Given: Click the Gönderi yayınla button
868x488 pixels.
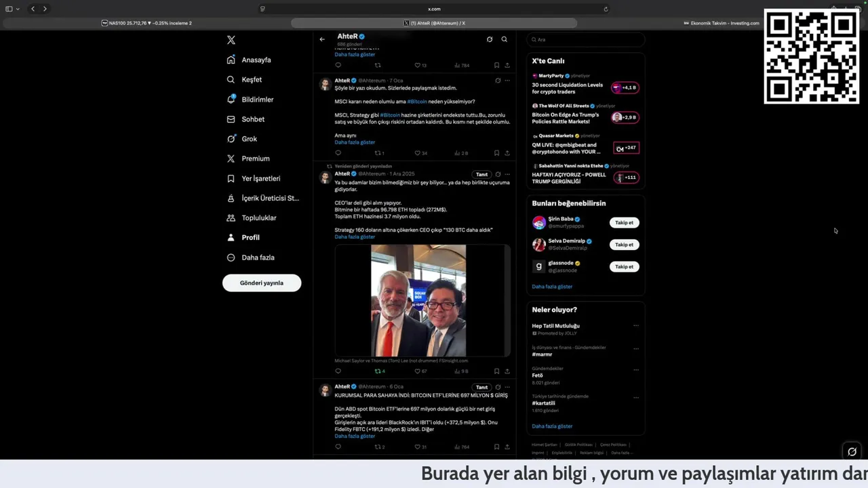Looking at the screenshot, I should (x=262, y=283).
